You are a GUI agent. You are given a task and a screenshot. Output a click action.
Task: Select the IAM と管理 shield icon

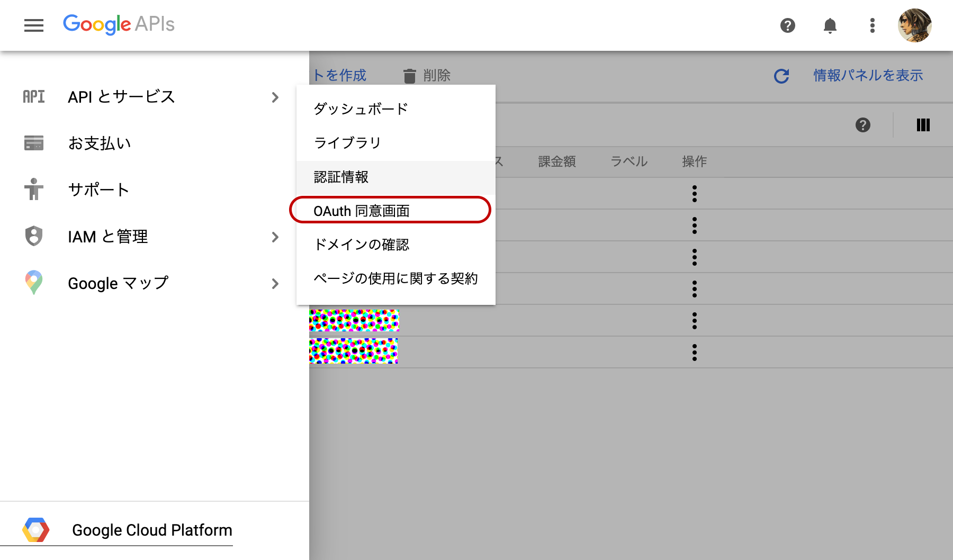point(33,237)
